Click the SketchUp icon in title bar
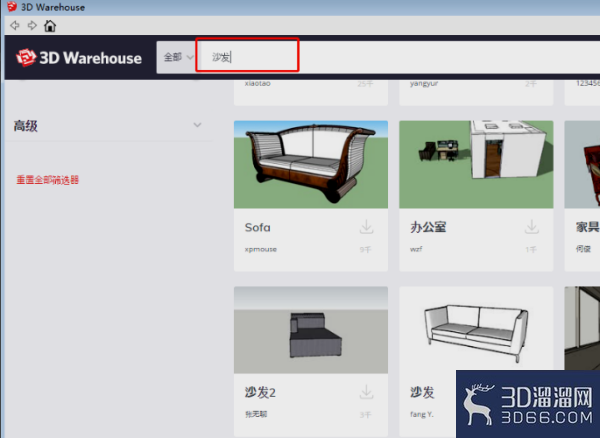Image resolution: width=600 pixels, height=438 pixels. pos(12,7)
